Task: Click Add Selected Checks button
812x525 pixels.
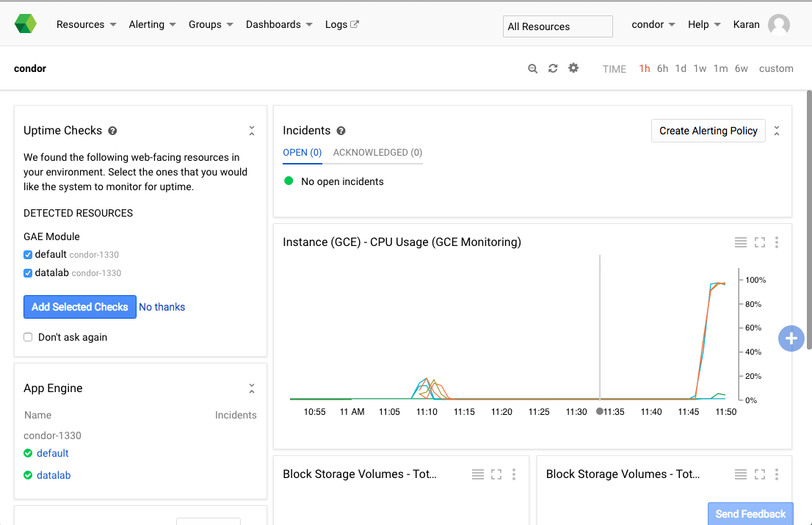Action: coord(80,307)
